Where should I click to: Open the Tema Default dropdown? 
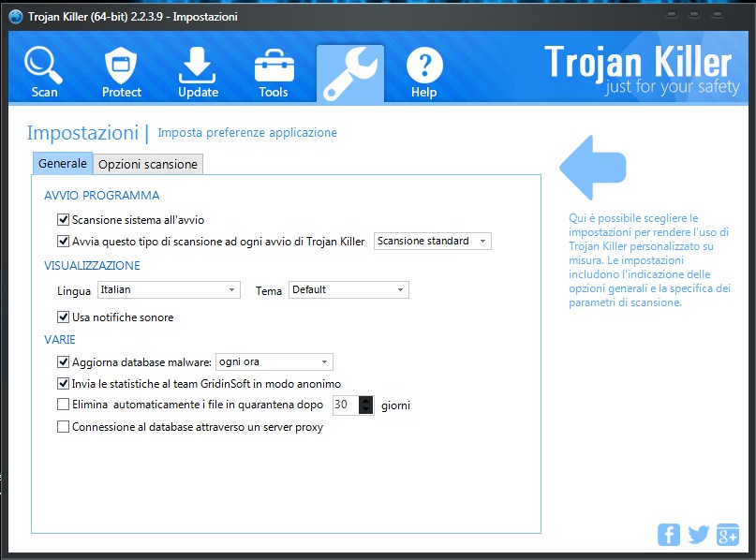pyautogui.click(x=348, y=289)
